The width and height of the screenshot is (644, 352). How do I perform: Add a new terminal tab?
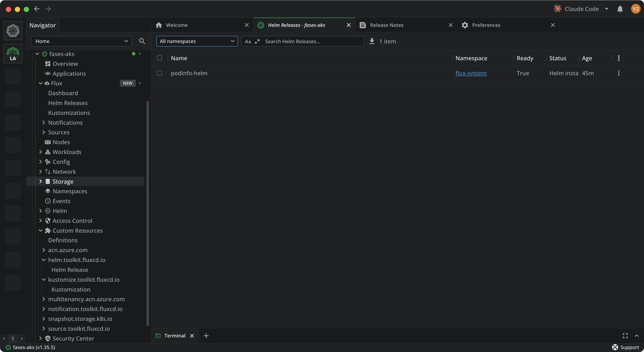tap(206, 336)
